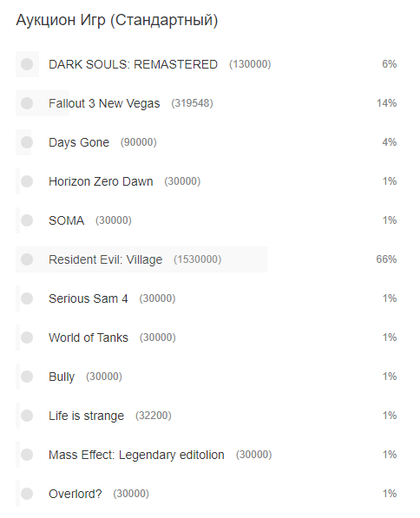
Task: Click the poll title Аукцион Игр (Стандартный)
Action: (x=116, y=20)
